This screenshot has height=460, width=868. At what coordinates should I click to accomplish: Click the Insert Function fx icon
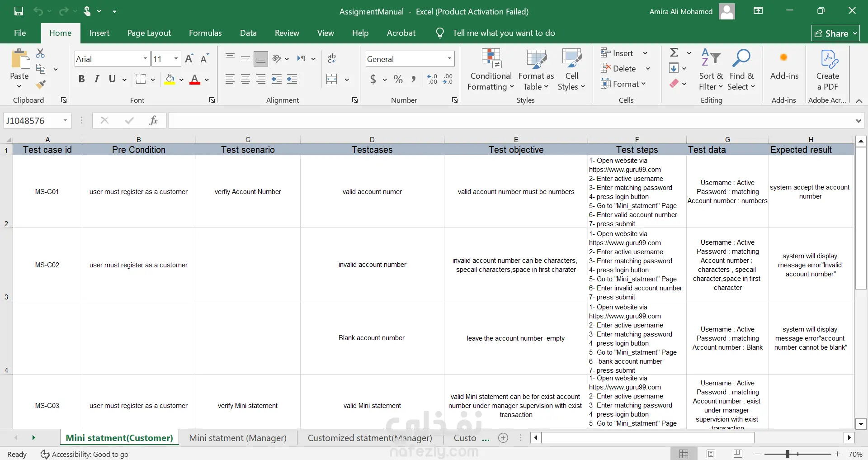tap(154, 120)
